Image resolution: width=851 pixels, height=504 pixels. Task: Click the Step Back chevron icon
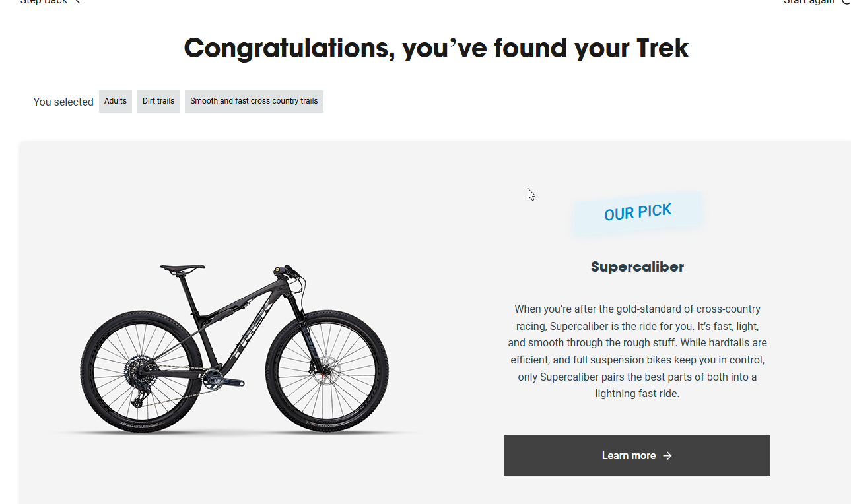click(78, 2)
